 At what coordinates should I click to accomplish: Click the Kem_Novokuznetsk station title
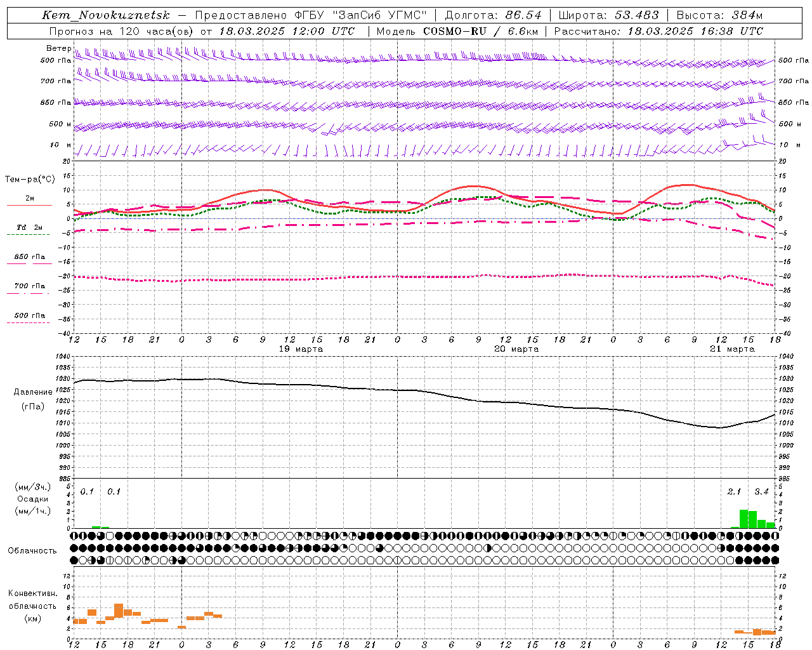pos(106,15)
